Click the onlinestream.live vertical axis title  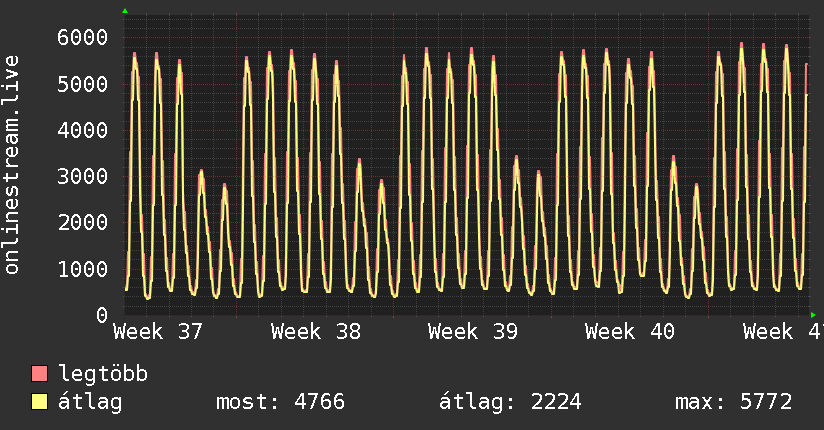click(12, 165)
